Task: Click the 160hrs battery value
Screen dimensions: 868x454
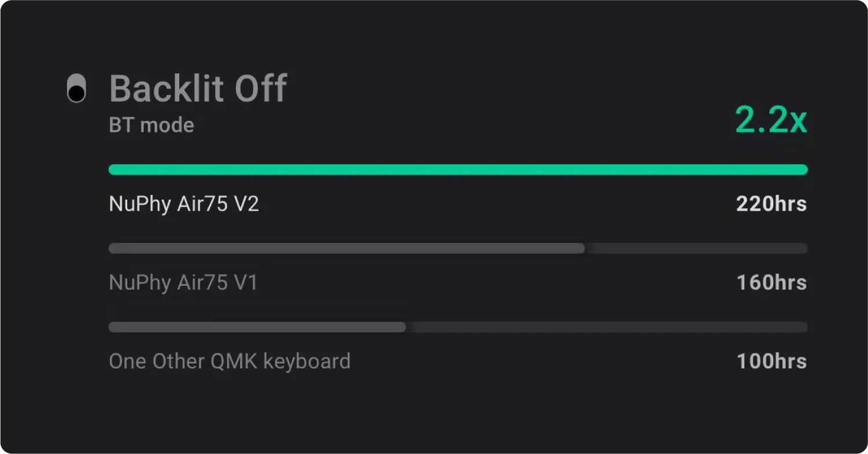Action: pyautogui.click(x=771, y=282)
